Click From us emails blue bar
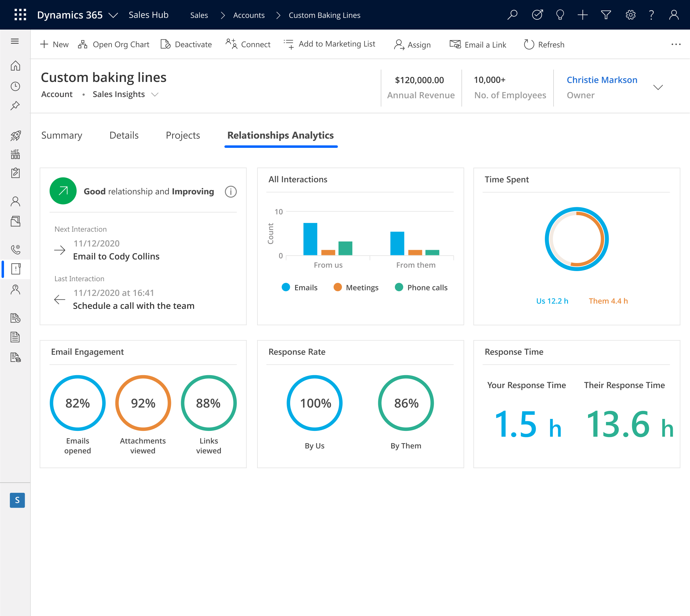This screenshot has height=616, width=690. click(310, 239)
